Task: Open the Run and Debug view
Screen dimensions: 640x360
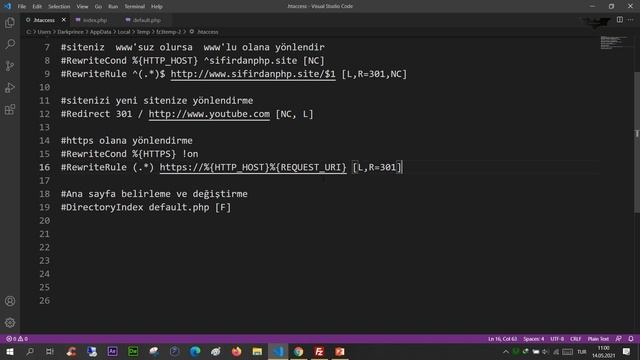Action: pos(10,88)
